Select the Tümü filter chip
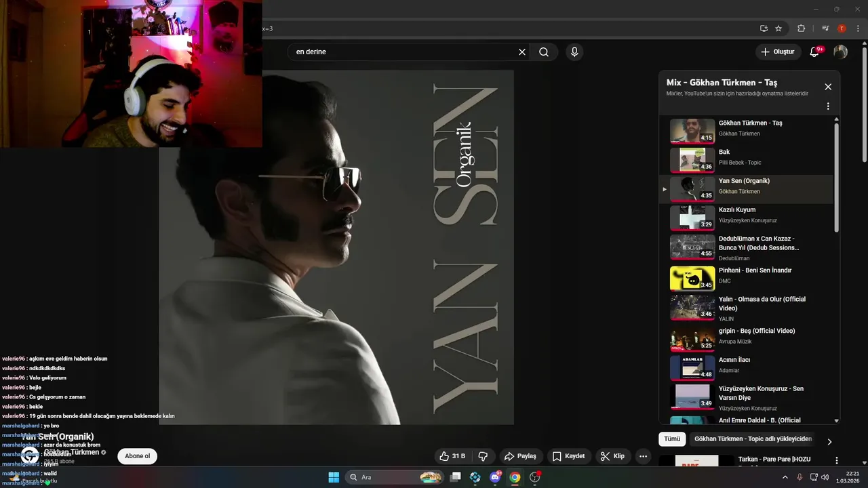Image resolution: width=868 pixels, height=488 pixels. pyautogui.click(x=672, y=439)
